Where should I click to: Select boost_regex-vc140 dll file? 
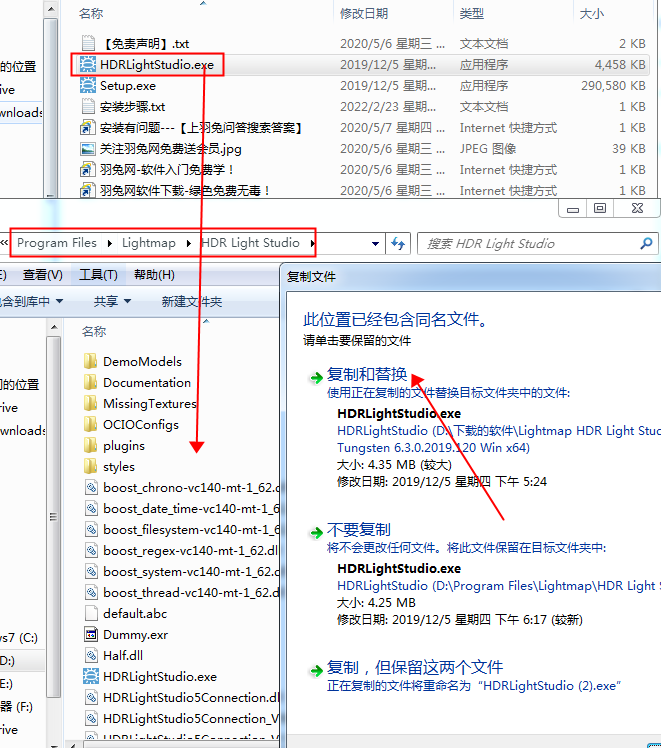point(190,551)
